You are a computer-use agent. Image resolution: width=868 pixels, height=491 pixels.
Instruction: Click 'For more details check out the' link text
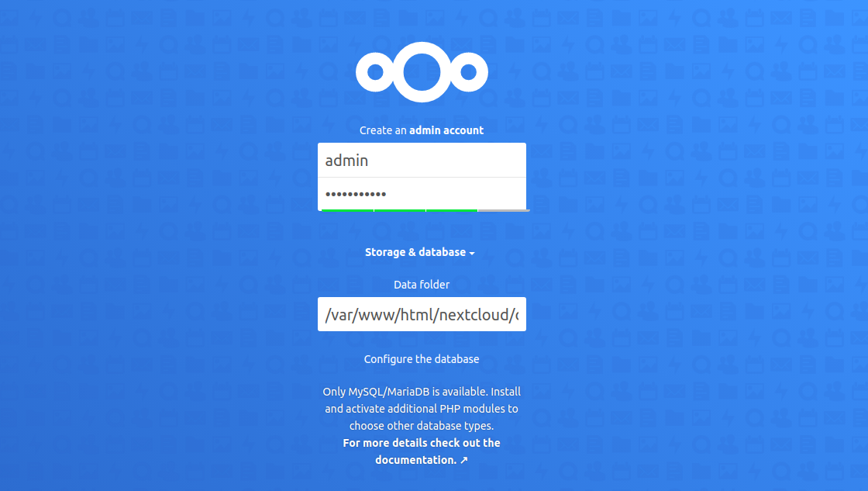pos(422,443)
